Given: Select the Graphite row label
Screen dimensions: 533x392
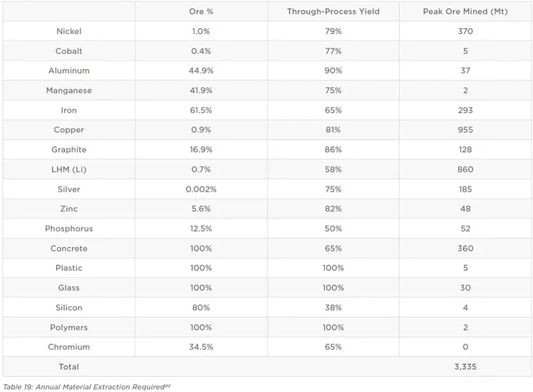Looking at the screenshot, I should (69, 150).
